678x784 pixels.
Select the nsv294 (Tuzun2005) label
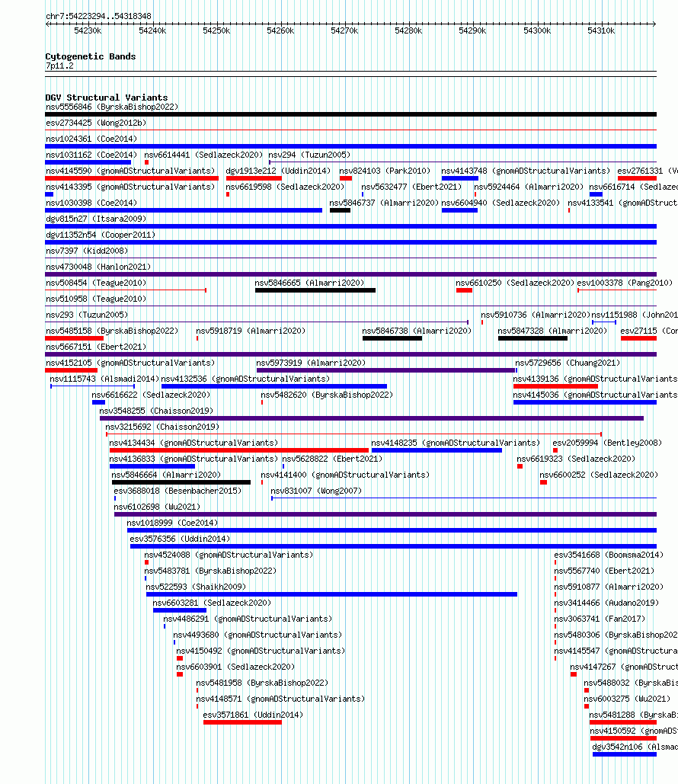[309, 155]
